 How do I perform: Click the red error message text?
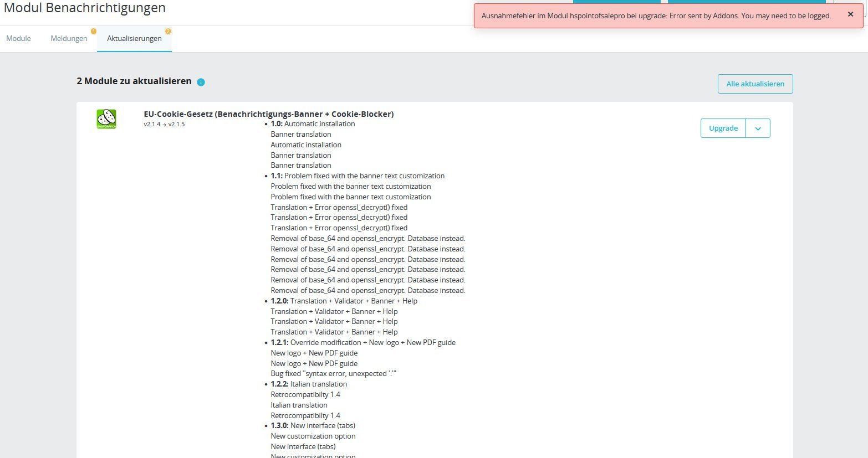[x=656, y=16]
